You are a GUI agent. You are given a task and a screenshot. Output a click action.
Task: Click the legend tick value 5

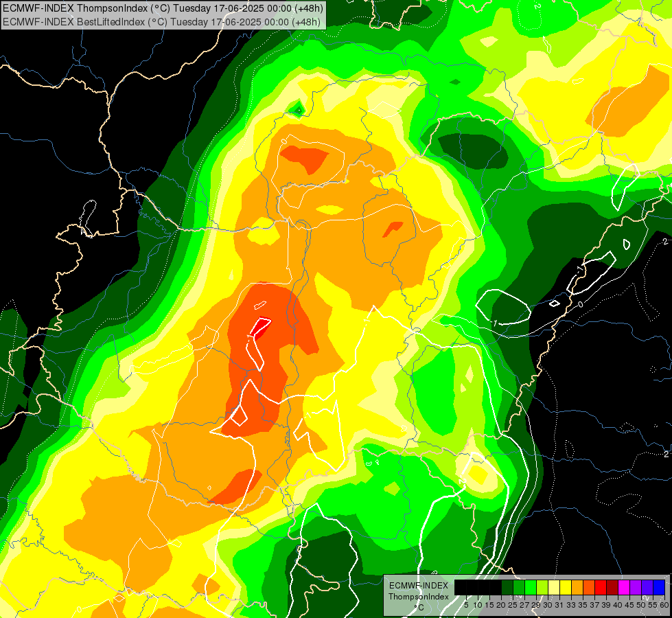(466, 605)
